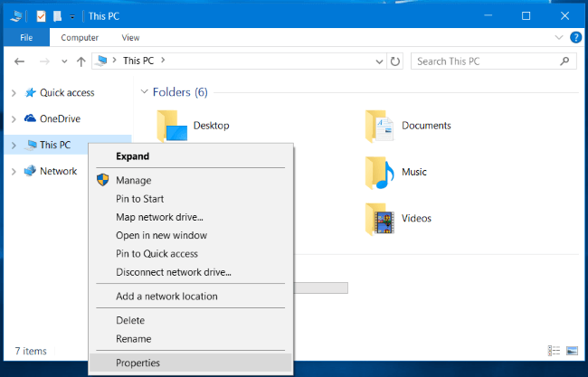
Task: Click the forward navigation arrow
Action: click(x=44, y=61)
